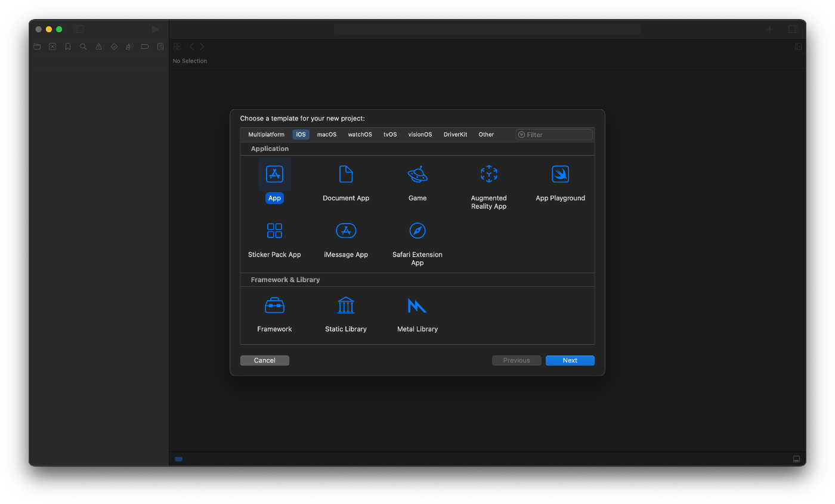The height and width of the screenshot is (504, 835).
Task: Select the Framework toolbox icon
Action: [x=274, y=305]
